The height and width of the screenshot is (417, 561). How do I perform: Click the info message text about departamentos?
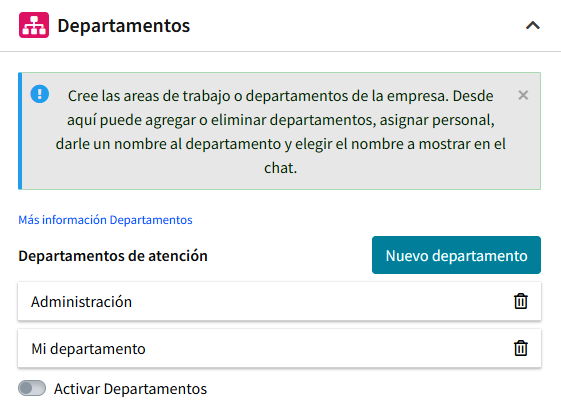[280, 132]
